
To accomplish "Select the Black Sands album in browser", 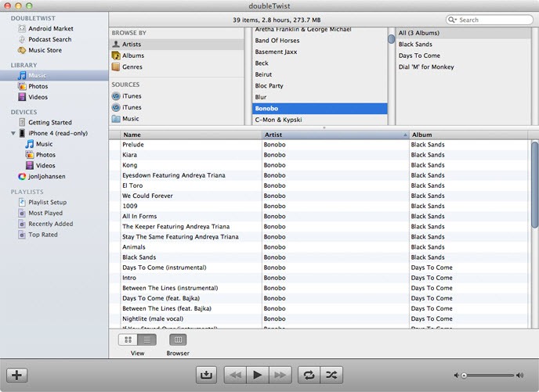I will (415, 45).
